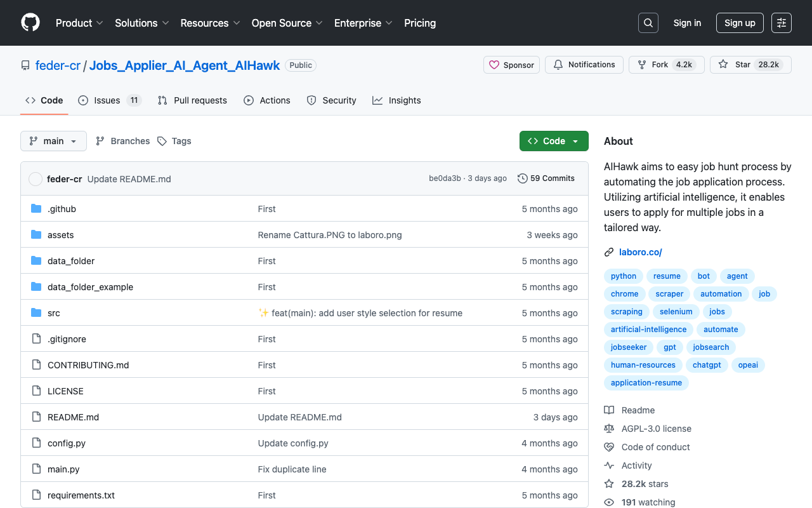Click the LICENSE file icon

coord(36,391)
